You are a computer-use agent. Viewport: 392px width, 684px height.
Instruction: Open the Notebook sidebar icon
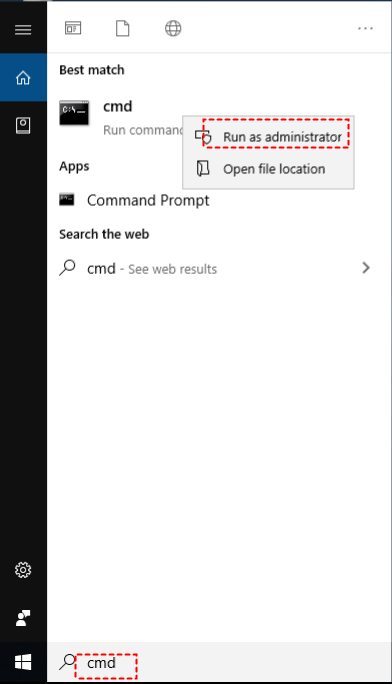pos(23,126)
